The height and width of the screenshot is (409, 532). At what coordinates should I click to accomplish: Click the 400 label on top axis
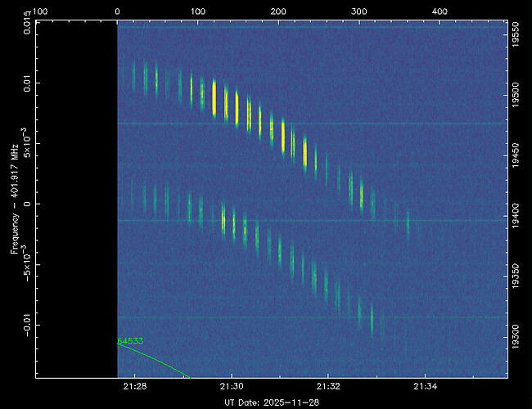[x=439, y=12]
